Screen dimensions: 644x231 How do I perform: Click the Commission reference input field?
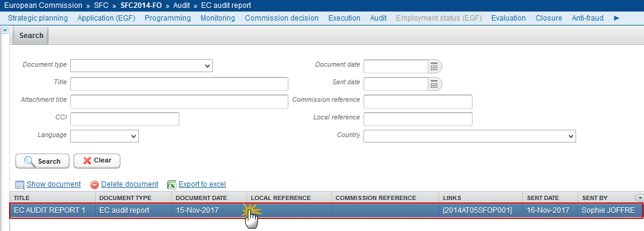coord(418,101)
